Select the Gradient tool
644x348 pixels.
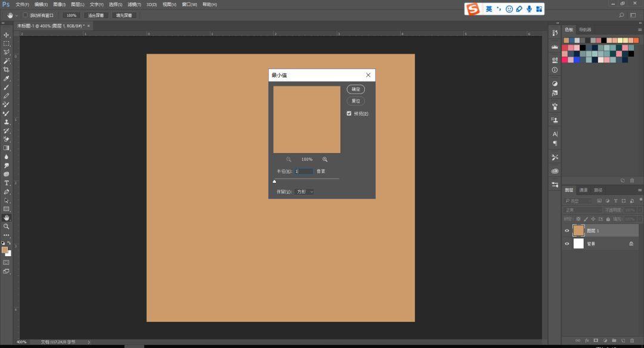pyautogui.click(x=6, y=148)
